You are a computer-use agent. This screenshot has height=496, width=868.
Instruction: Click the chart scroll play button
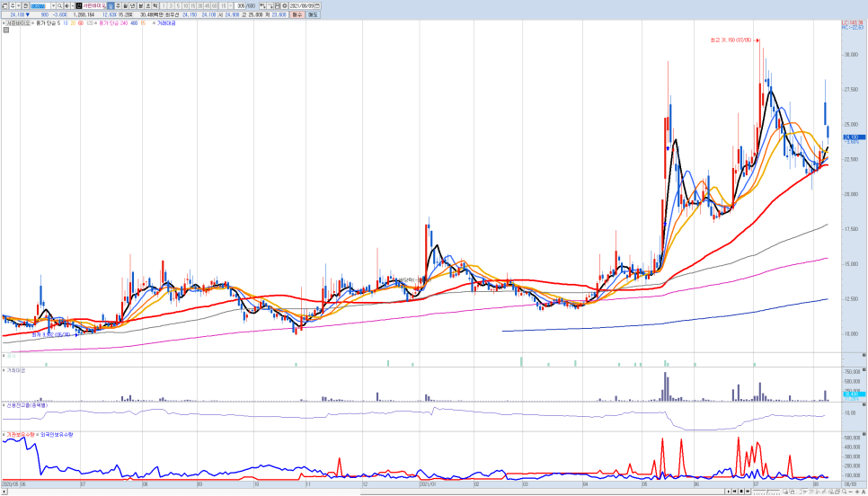pyautogui.click(x=728, y=492)
